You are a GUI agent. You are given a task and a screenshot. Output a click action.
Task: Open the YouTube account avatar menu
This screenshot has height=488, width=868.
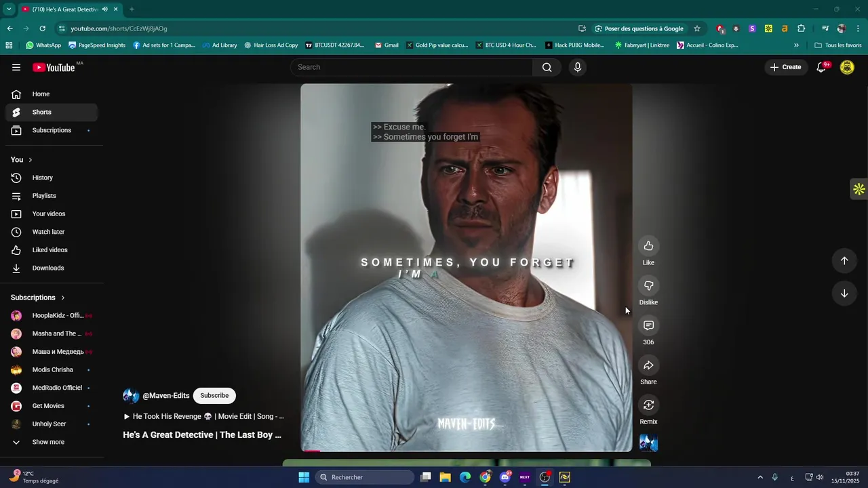pos(847,67)
